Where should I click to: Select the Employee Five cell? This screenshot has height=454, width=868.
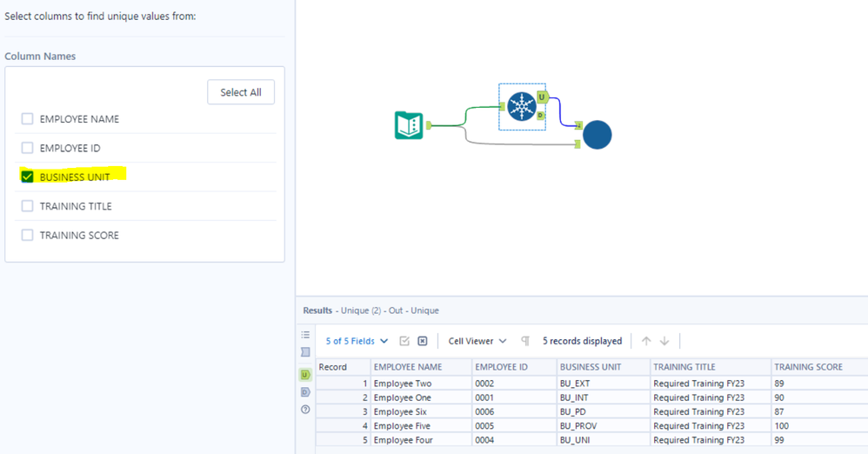click(421, 426)
